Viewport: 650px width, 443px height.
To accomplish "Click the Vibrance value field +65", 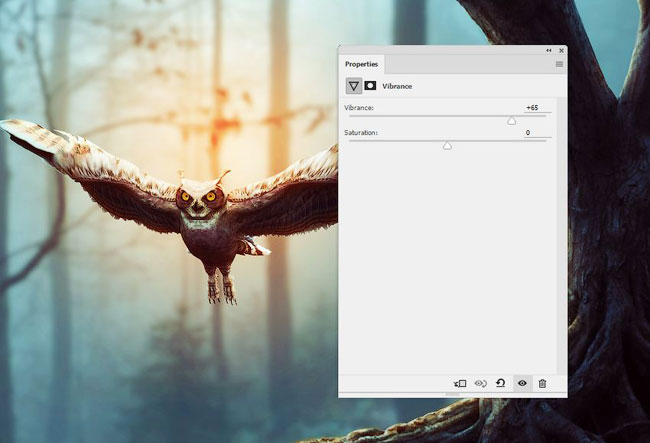I will click(x=537, y=108).
